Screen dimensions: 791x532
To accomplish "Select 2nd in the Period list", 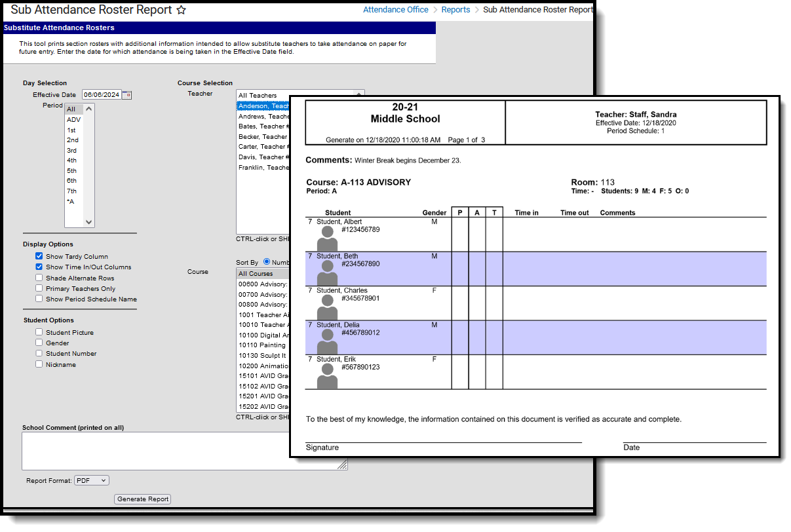I will pos(74,140).
